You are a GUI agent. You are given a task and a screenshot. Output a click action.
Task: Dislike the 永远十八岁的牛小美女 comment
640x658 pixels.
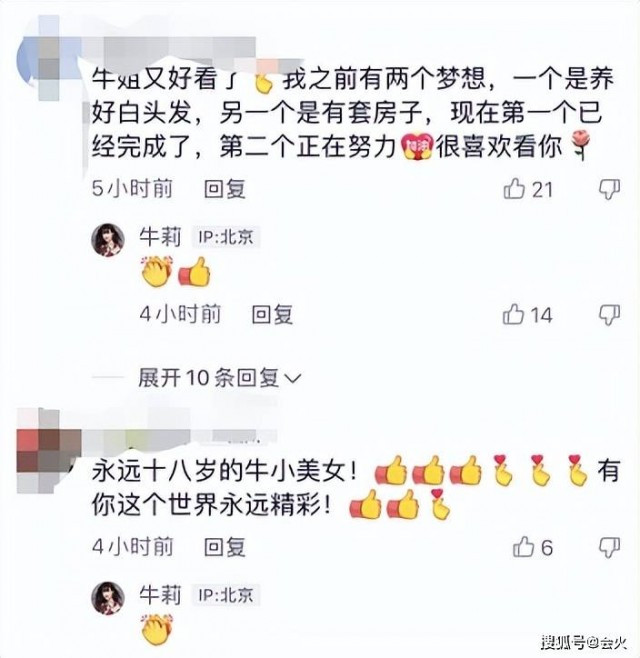(x=609, y=548)
